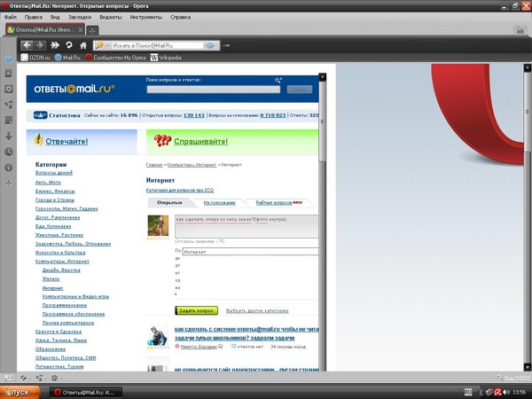
Task: Go back using the Back arrow button
Action: tap(27, 45)
